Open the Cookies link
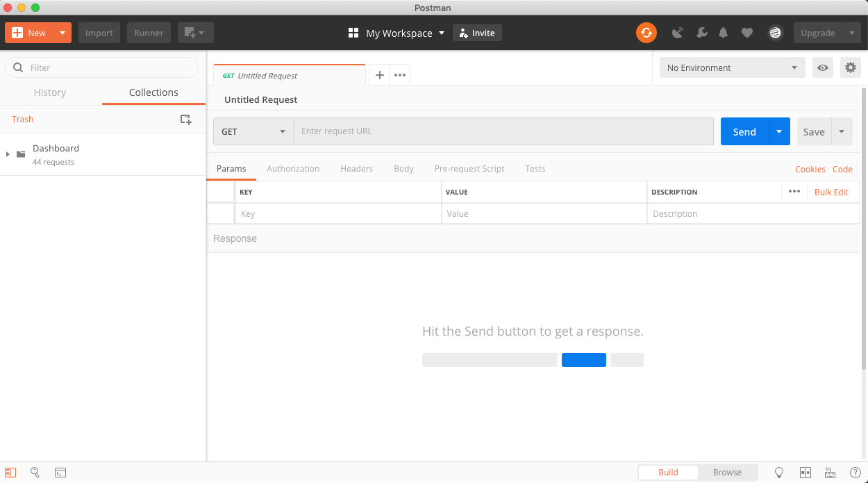Viewport: 868px width, 483px height. 810,169
